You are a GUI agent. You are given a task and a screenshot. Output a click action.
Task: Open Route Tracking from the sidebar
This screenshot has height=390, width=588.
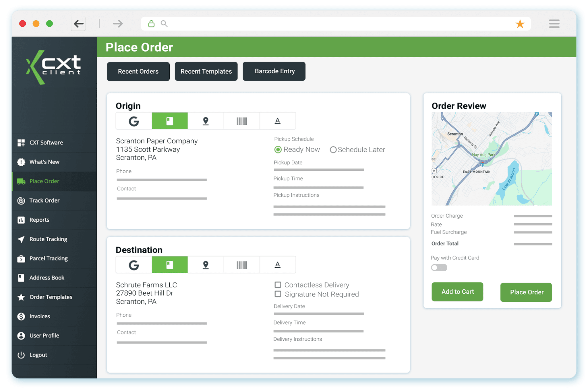click(48, 239)
